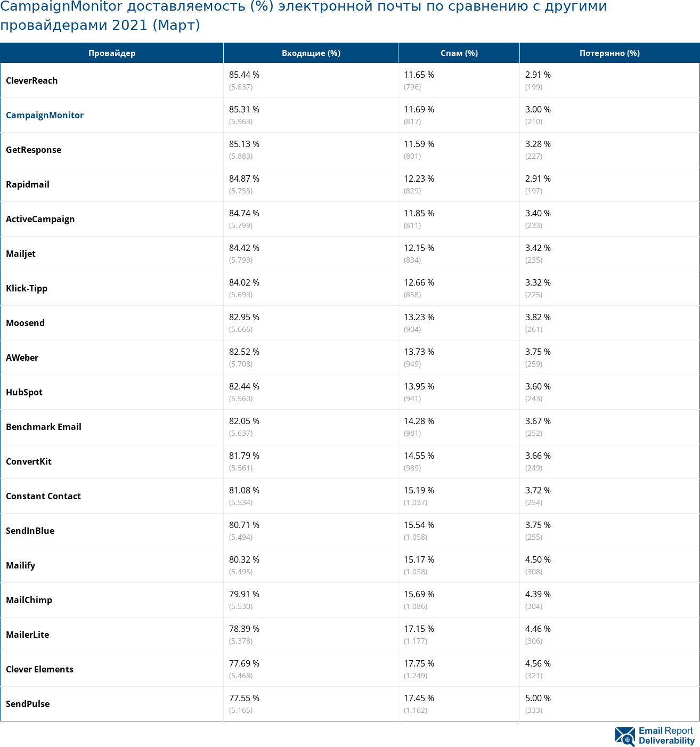Click the Потерянно (%) column header
Viewport: 700px width, 747px height.
[x=609, y=53]
